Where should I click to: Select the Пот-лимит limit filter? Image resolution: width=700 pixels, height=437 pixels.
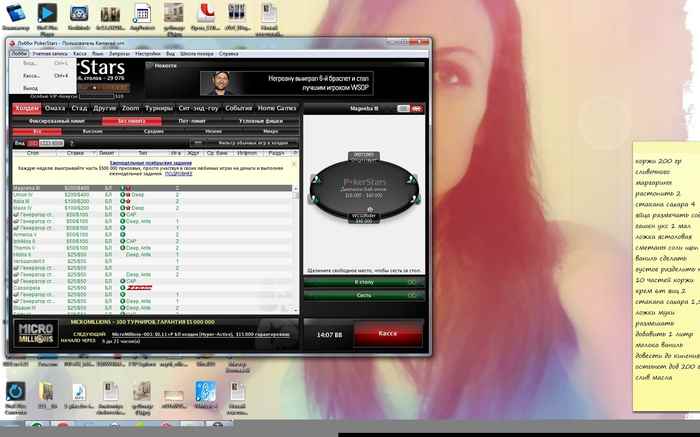tap(192, 121)
